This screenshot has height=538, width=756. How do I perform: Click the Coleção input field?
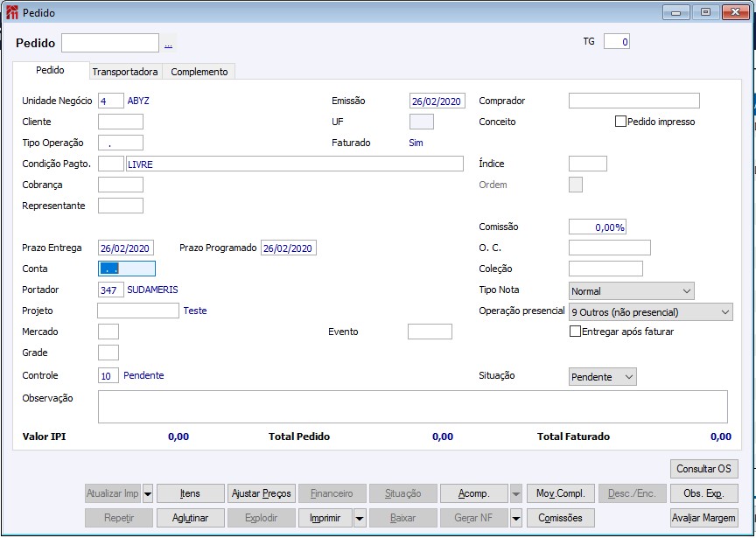[x=605, y=269]
